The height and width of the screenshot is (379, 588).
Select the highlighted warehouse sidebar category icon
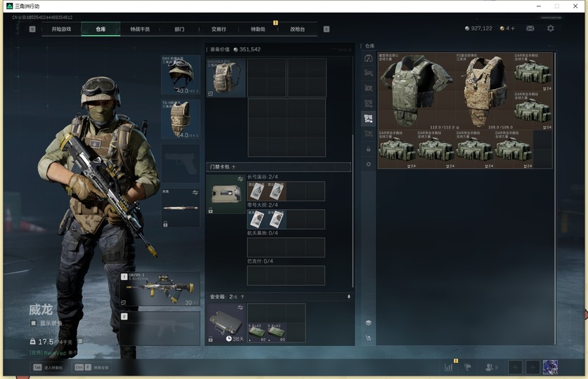368,119
